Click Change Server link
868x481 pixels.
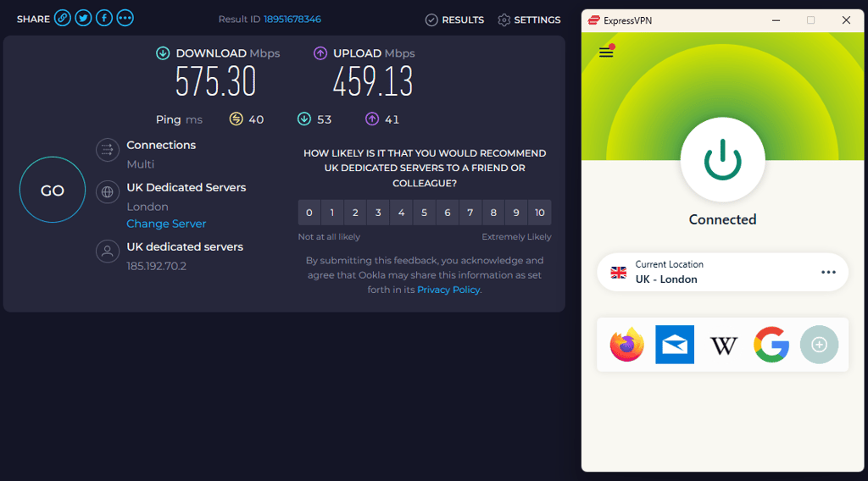166,224
